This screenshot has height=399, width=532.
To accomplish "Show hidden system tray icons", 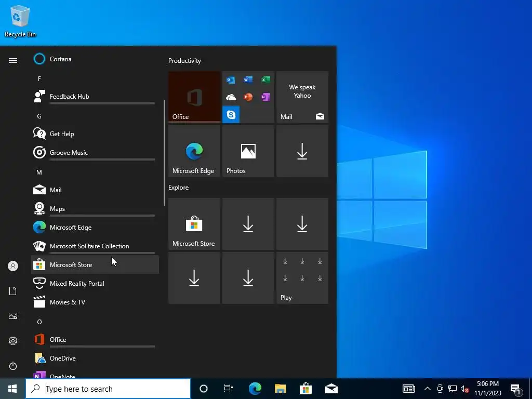I will (x=428, y=389).
